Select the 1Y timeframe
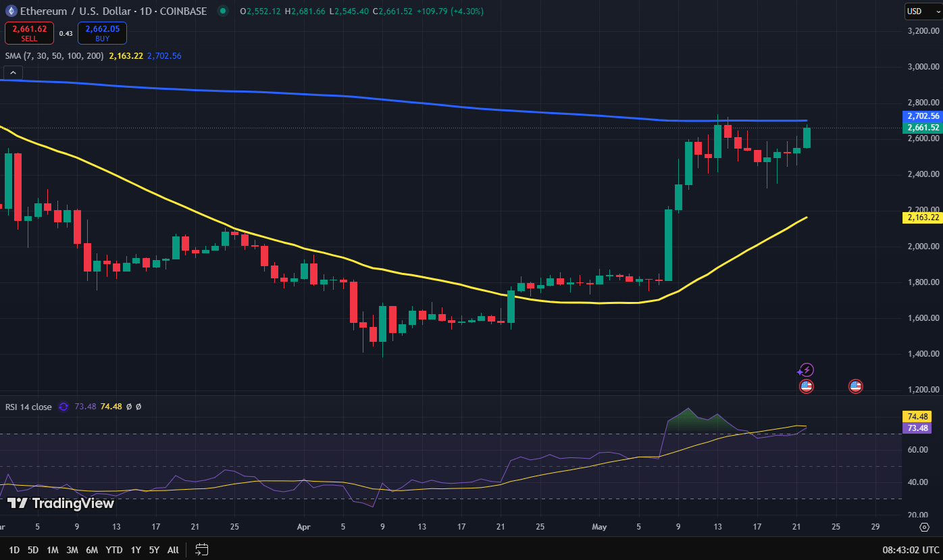 click(x=135, y=550)
